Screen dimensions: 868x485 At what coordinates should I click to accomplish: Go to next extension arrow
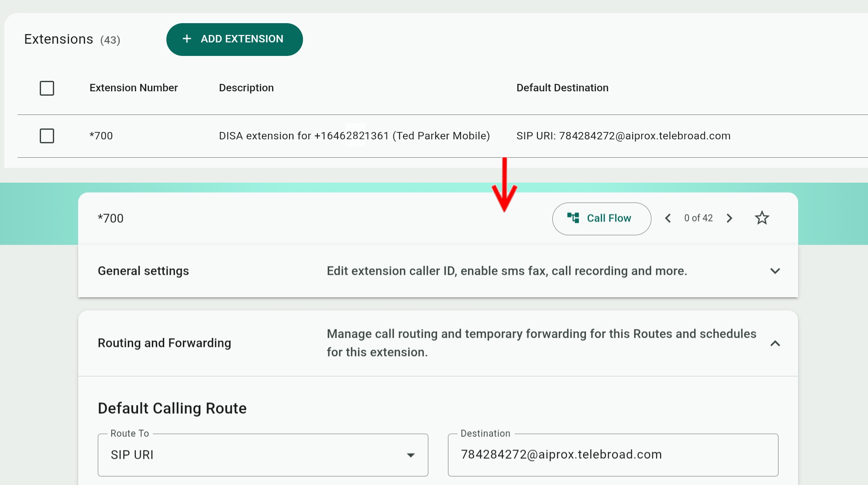tap(729, 218)
